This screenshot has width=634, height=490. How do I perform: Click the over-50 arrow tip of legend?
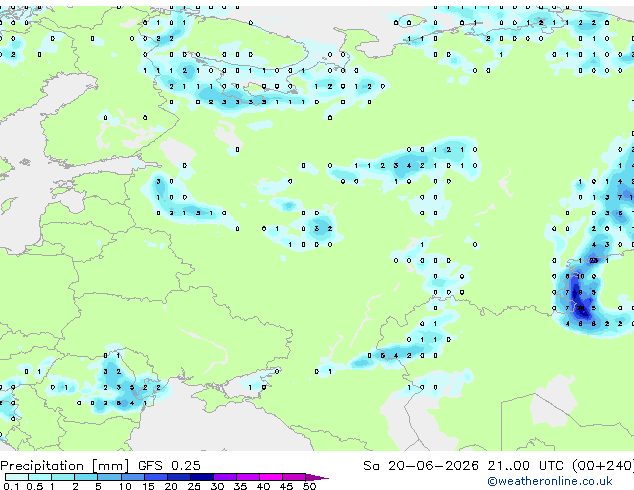click(317, 477)
